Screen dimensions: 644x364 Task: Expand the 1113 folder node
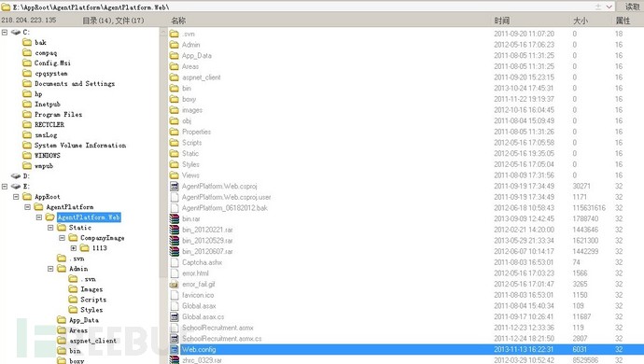coord(74,247)
